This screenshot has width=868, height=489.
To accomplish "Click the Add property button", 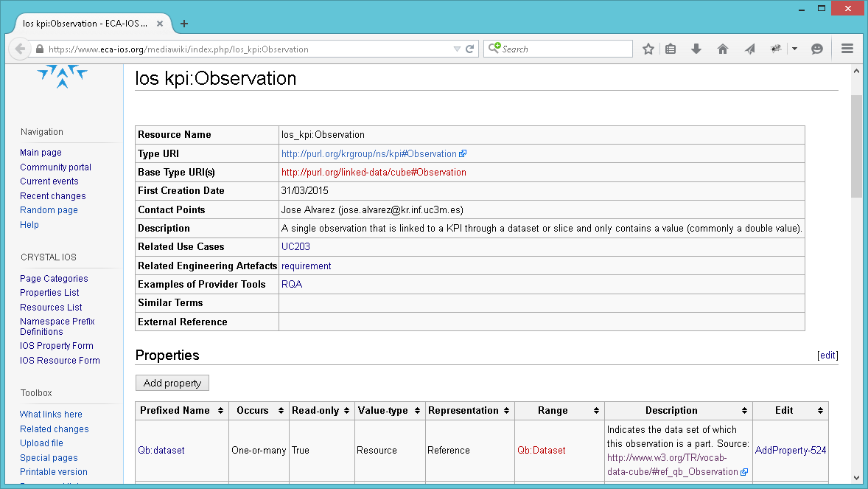I will click(172, 383).
